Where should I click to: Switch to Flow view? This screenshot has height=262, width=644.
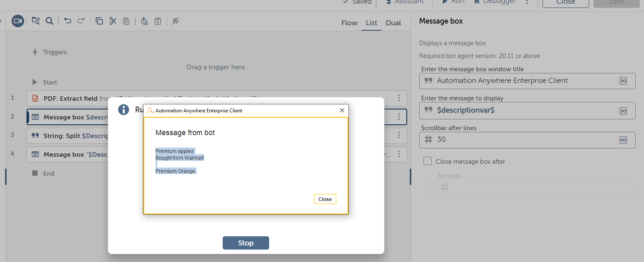pos(349,23)
